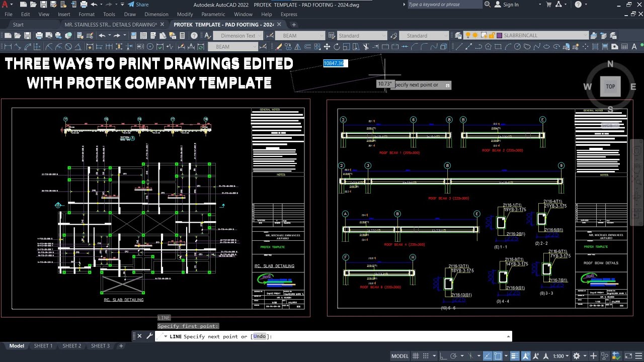This screenshot has width=644, height=362.
Task: Click the Help question mark in Standard toolbar
Action: pyautogui.click(x=194, y=35)
